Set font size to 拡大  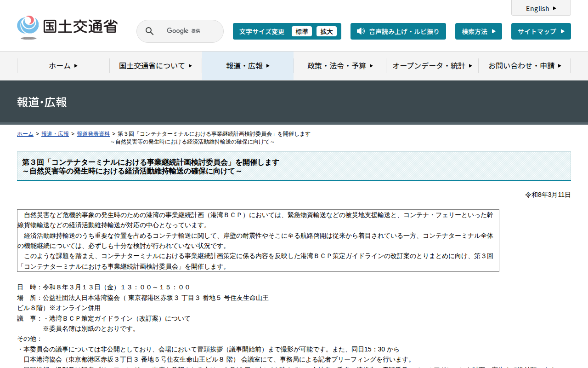click(327, 31)
